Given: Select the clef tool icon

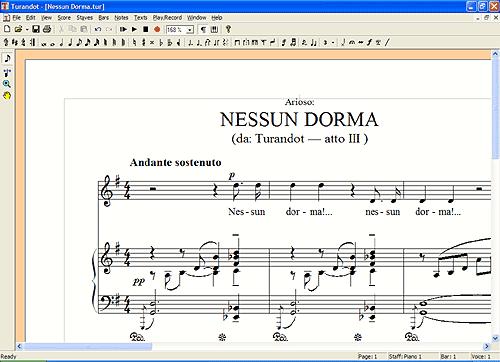Looking at the screenshot, I should (6, 42).
